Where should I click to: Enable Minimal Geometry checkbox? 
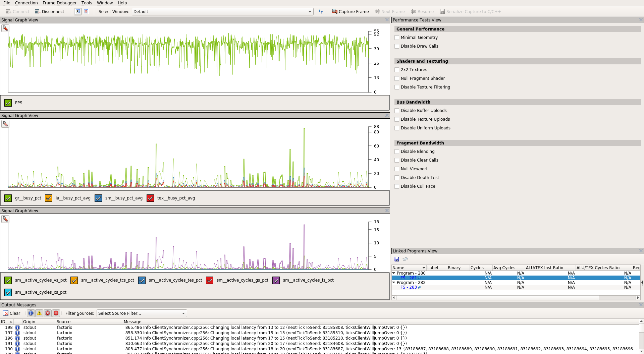click(397, 38)
